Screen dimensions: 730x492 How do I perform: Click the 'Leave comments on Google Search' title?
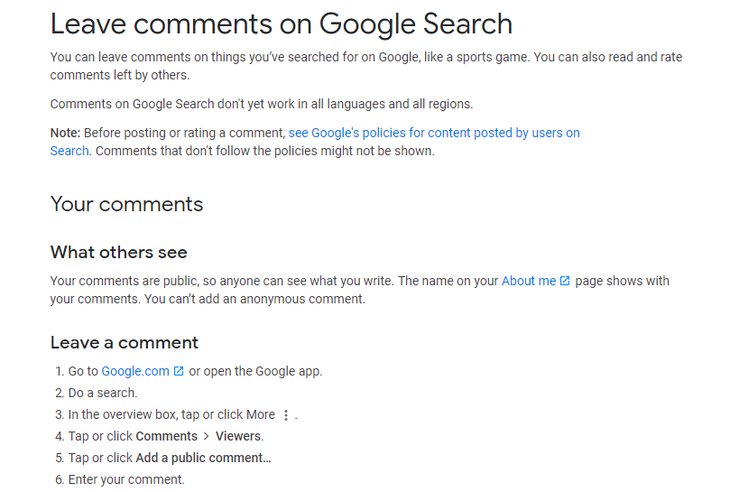[x=281, y=24]
